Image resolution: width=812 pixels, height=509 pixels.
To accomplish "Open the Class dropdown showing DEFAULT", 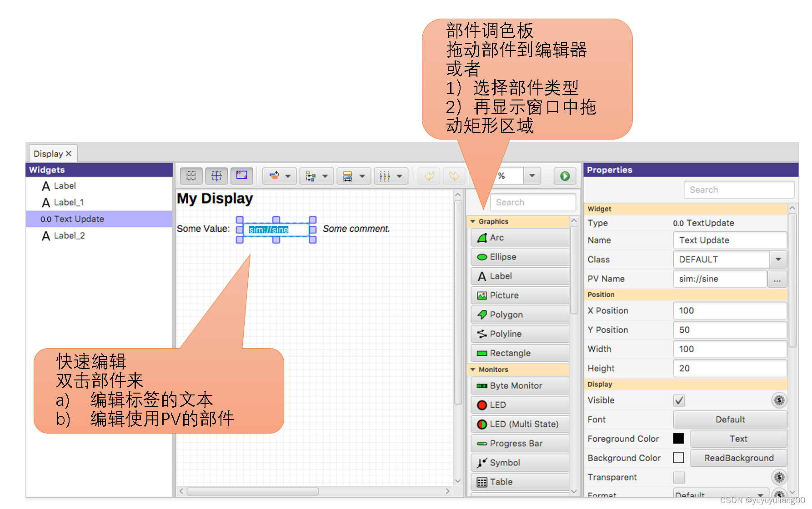I will (x=778, y=259).
